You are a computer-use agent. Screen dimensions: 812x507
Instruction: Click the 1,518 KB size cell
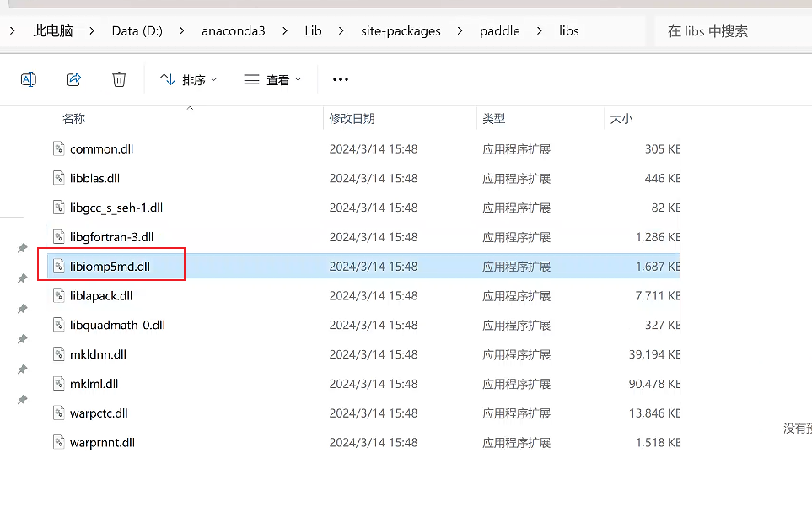(x=657, y=443)
